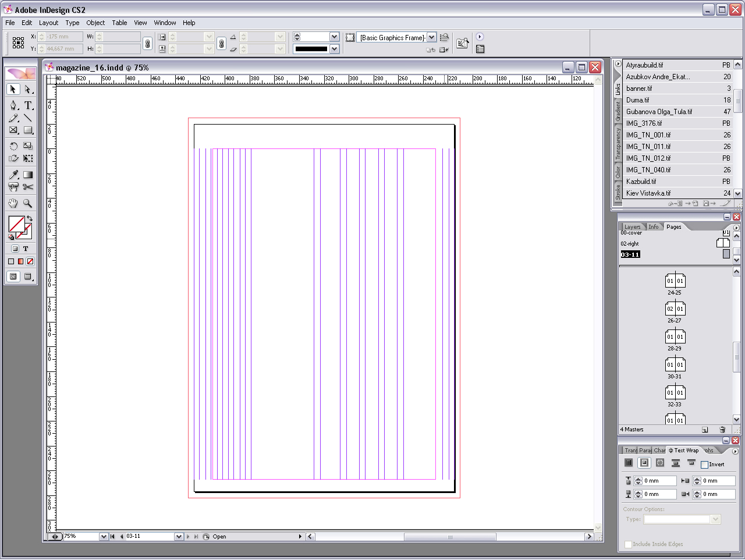Open the page number 03-11 dropdown
745x560 pixels.
click(179, 537)
